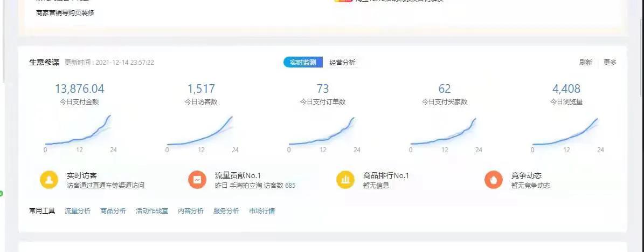Click the orange 流量贡献No.1 chart icon
644x252 pixels.
click(197, 180)
